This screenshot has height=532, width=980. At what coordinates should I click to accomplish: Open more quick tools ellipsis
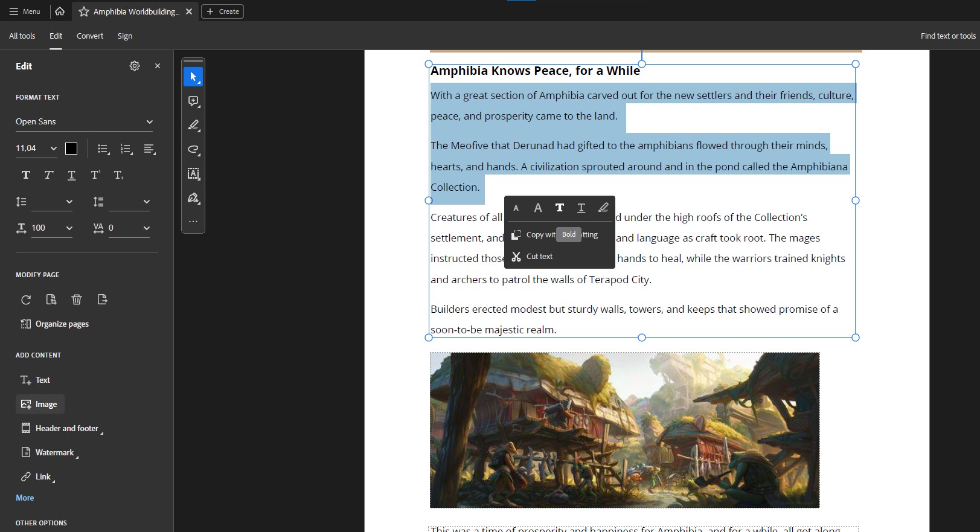[193, 222]
